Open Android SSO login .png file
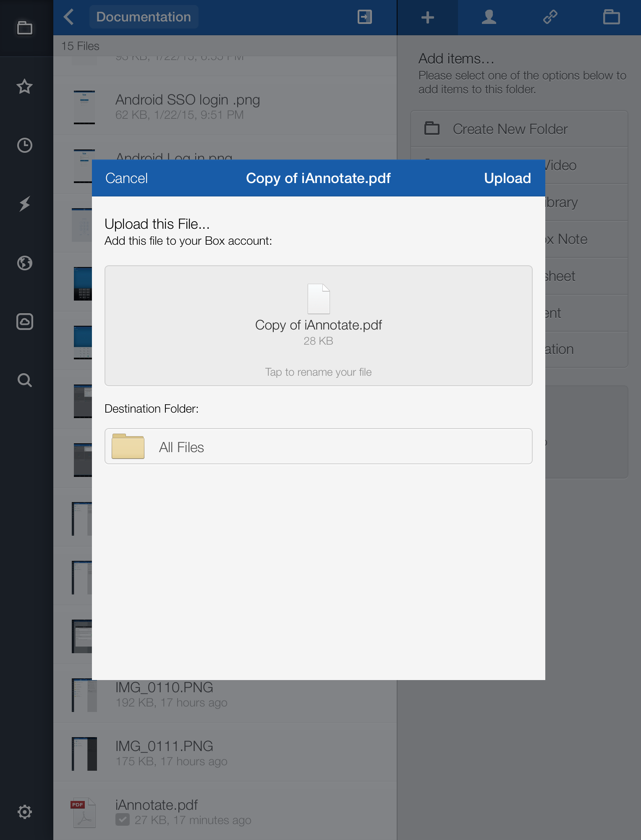The width and height of the screenshot is (641, 840). (225, 106)
